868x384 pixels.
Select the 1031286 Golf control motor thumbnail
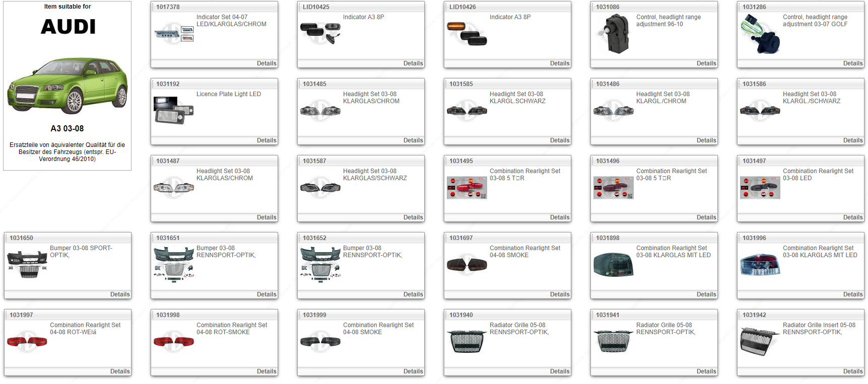(x=760, y=34)
